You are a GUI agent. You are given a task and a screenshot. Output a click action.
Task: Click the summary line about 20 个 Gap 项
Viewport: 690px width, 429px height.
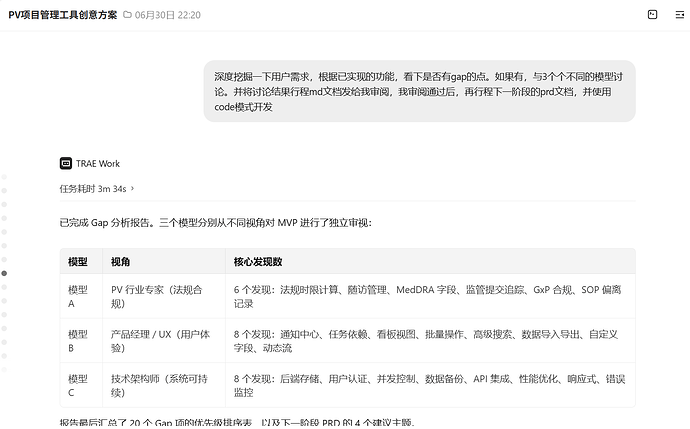(x=237, y=422)
